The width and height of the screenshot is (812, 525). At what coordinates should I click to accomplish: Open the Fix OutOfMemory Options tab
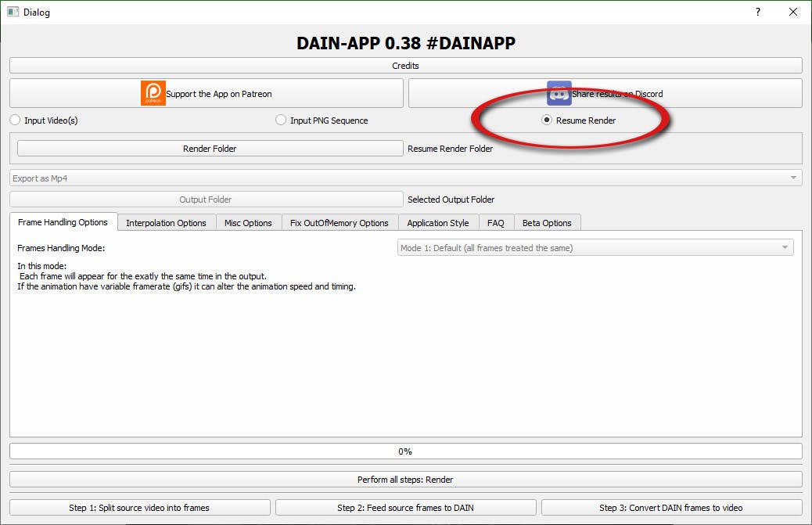click(x=340, y=223)
